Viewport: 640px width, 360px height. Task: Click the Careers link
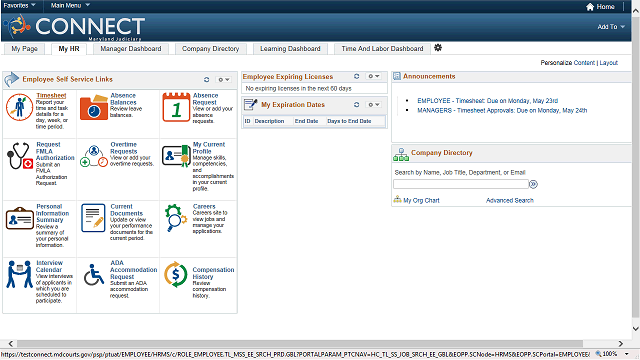tap(204, 207)
